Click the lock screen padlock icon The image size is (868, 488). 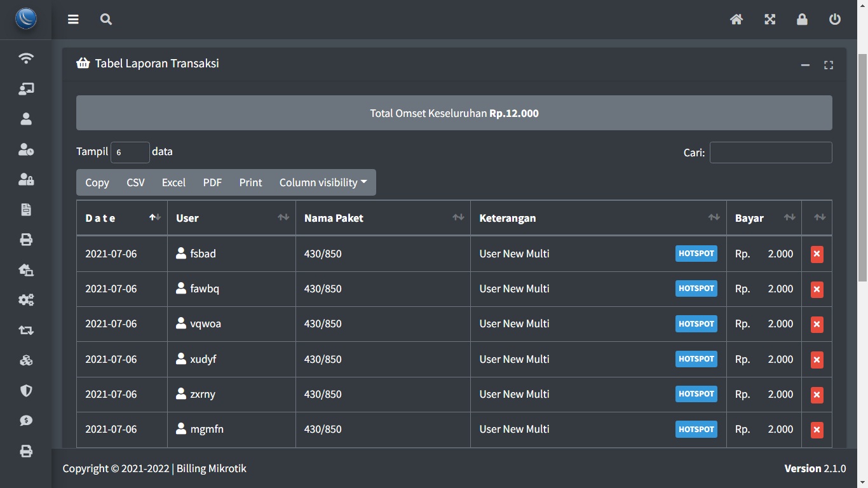802,19
